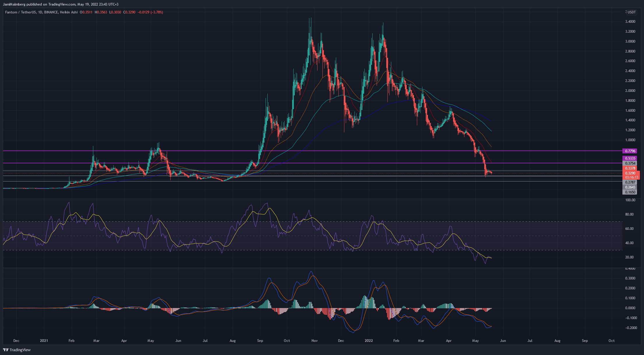Viewport: 644px width, 355px height.
Task: Click the close value C0.3290
Action: coord(129,12)
